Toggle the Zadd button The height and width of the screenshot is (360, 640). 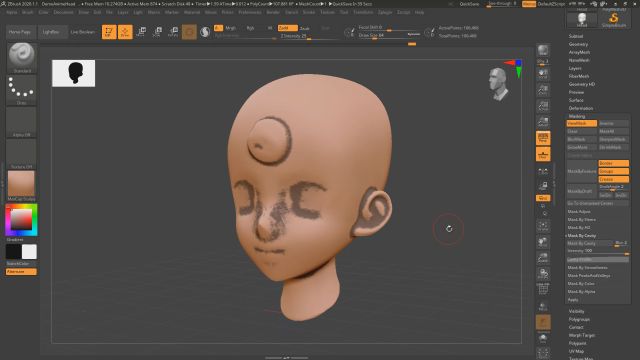coord(287,28)
